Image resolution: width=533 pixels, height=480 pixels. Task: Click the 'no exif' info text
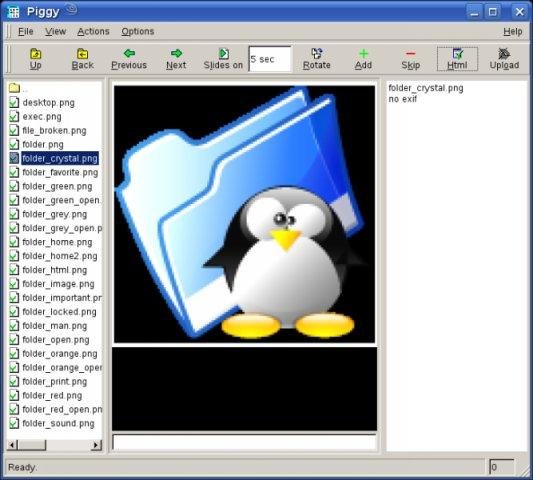point(402,99)
